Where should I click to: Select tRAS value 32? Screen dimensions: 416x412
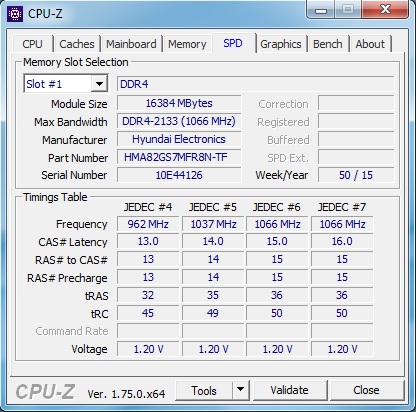click(x=148, y=295)
